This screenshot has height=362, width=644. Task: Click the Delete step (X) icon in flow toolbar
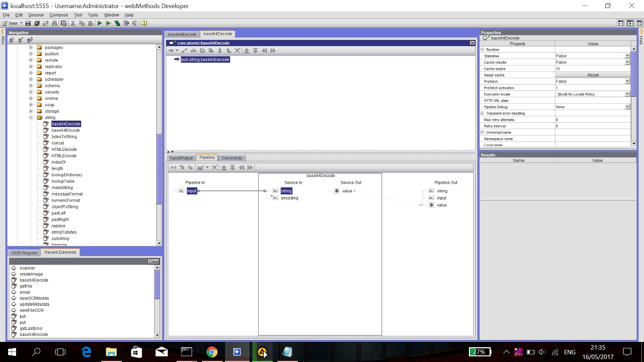tap(237, 50)
